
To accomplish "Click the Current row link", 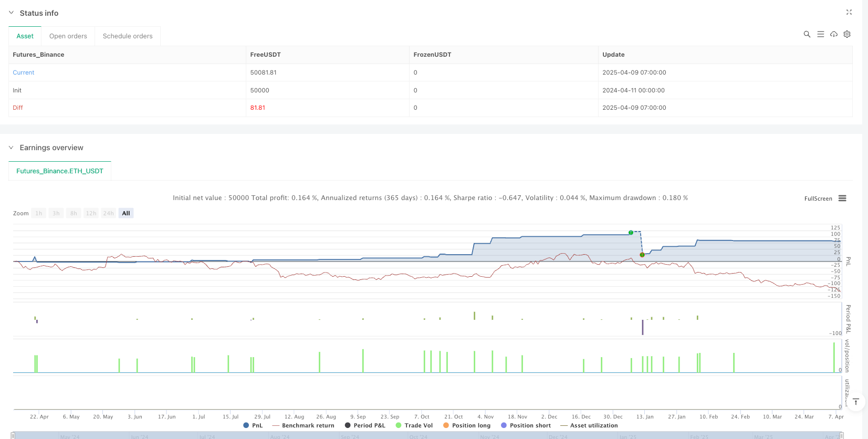I will tap(24, 72).
